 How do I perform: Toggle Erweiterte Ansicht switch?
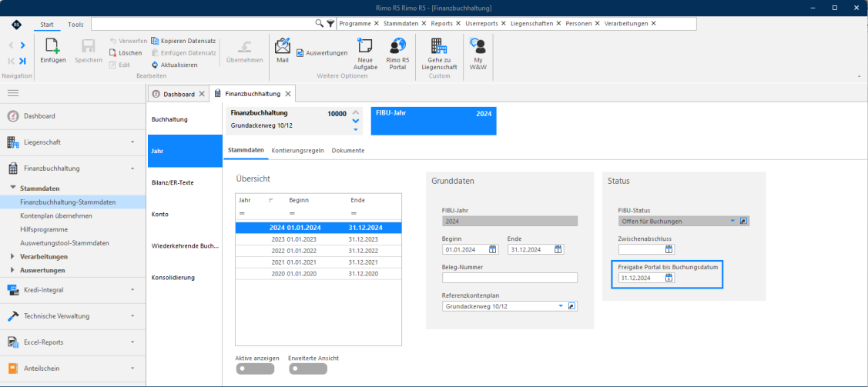click(x=308, y=369)
